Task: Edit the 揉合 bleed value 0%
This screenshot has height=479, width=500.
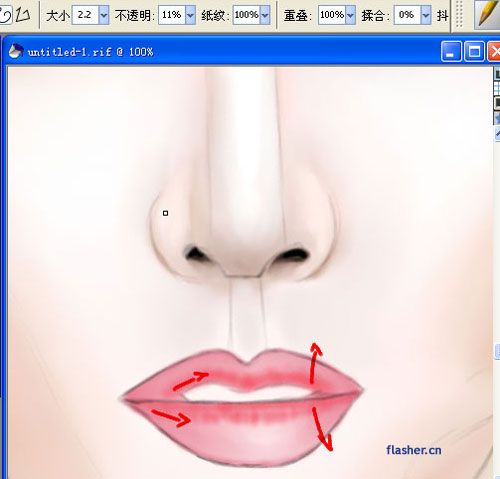Action: [x=407, y=15]
